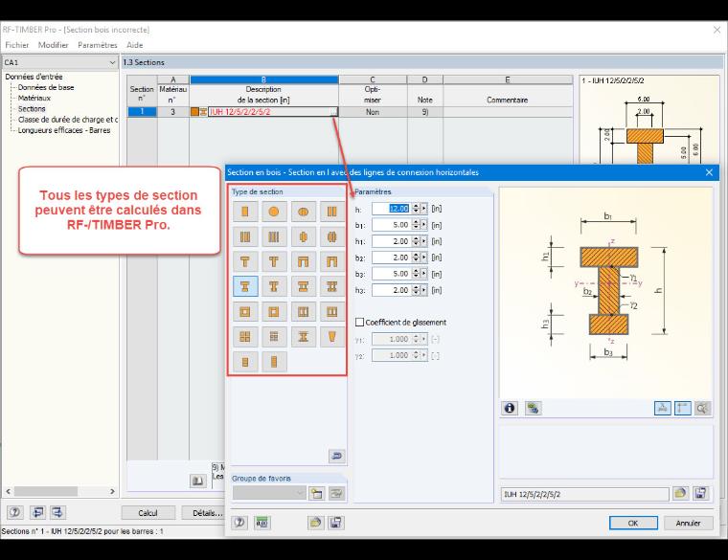
Task: Click the ellipsis button in section description cell
Action: 333,112
